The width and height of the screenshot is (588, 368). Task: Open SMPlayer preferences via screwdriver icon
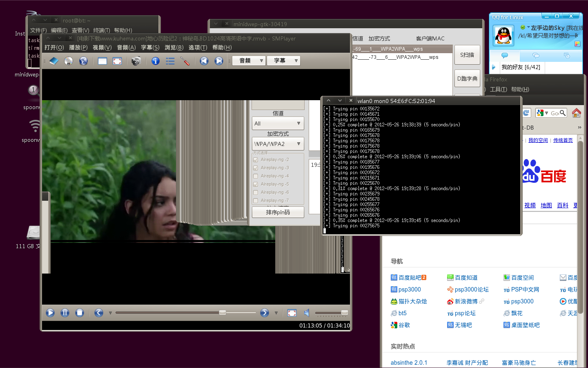pyautogui.click(x=185, y=61)
